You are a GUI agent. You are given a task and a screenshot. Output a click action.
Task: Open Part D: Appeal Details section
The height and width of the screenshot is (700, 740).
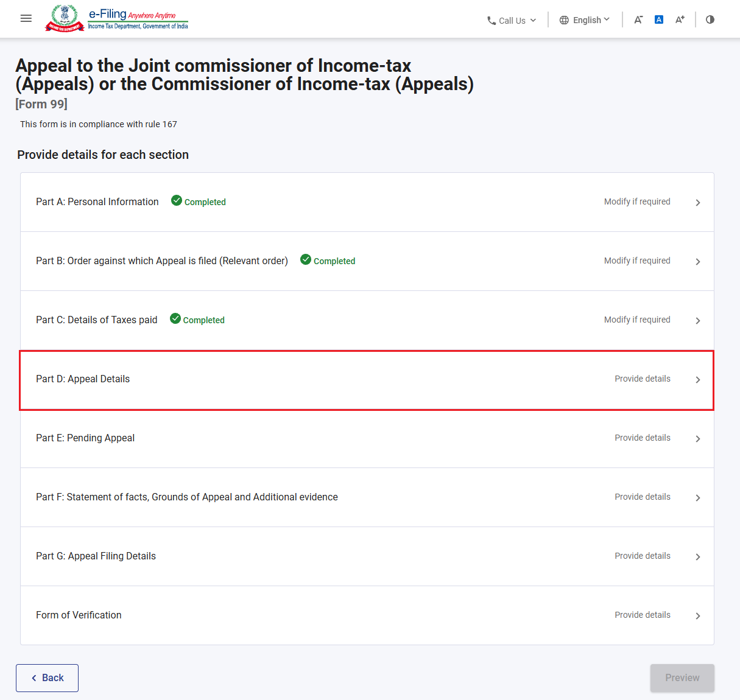click(367, 380)
